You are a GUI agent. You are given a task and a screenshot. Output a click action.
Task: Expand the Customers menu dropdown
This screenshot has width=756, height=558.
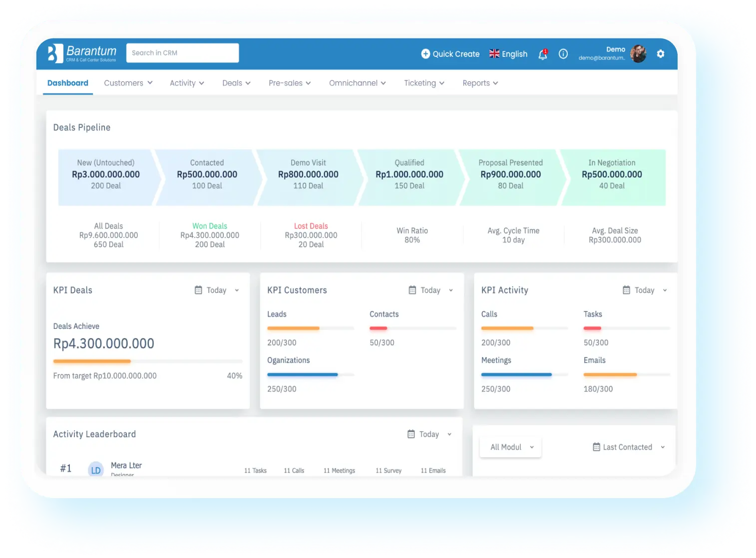pyautogui.click(x=128, y=83)
